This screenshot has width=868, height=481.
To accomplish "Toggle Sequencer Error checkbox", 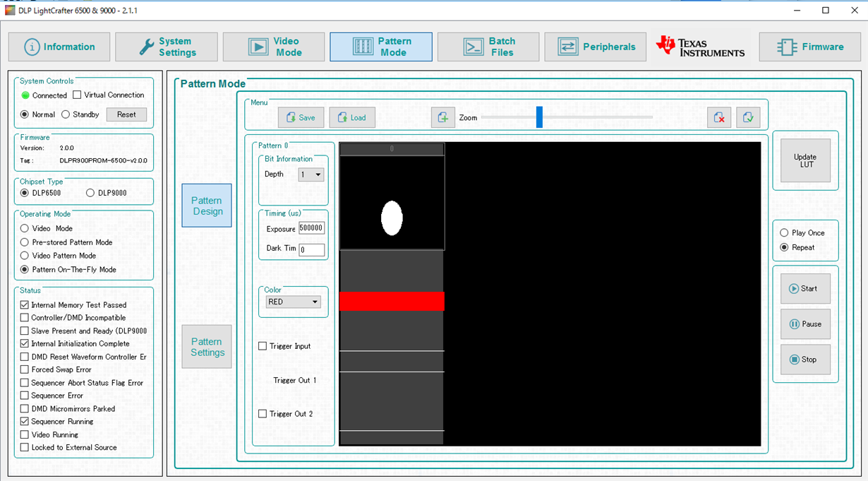I will (25, 396).
